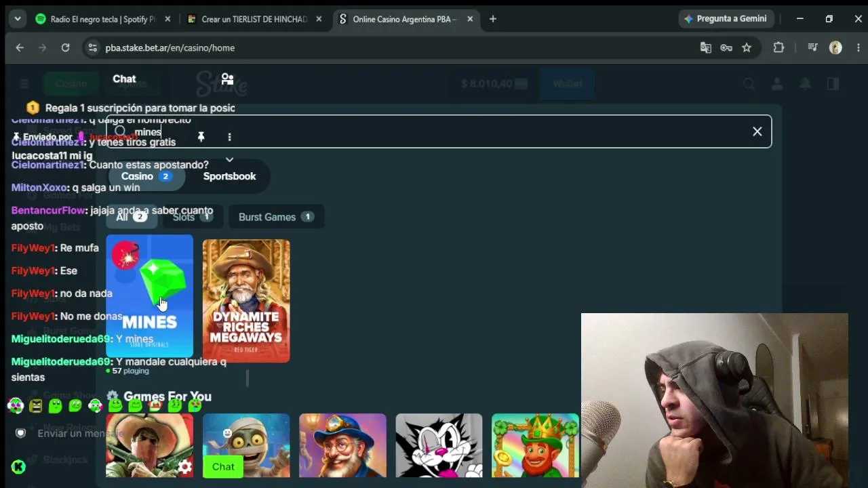Select the Casino results tab
The width and height of the screenshot is (868, 488).
[x=146, y=176]
